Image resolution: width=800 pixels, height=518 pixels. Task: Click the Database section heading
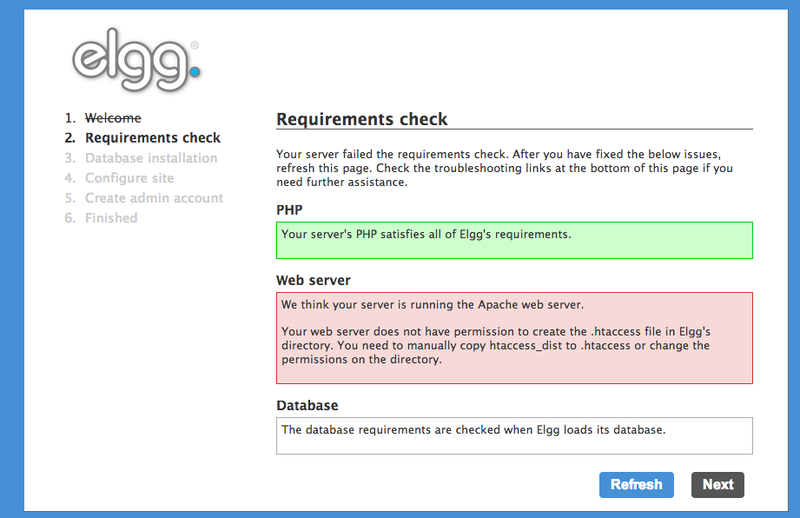pos(307,405)
